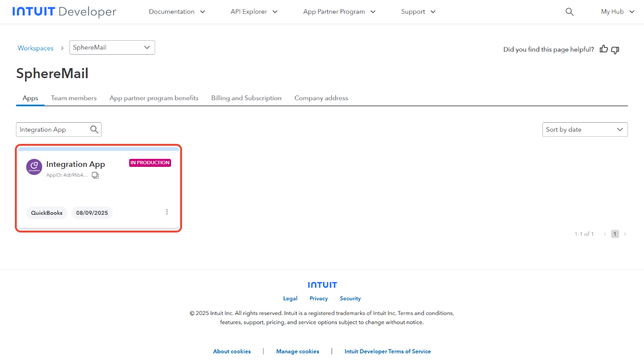This screenshot has width=644, height=362.
Task: Open Intuit Developer Terms of Service link
Action: tap(388, 351)
